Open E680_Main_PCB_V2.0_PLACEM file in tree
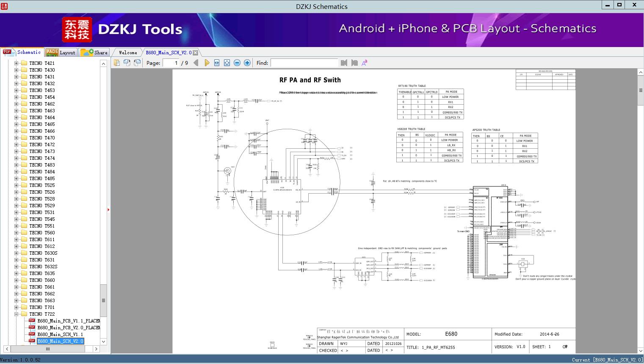 (x=68, y=328)
